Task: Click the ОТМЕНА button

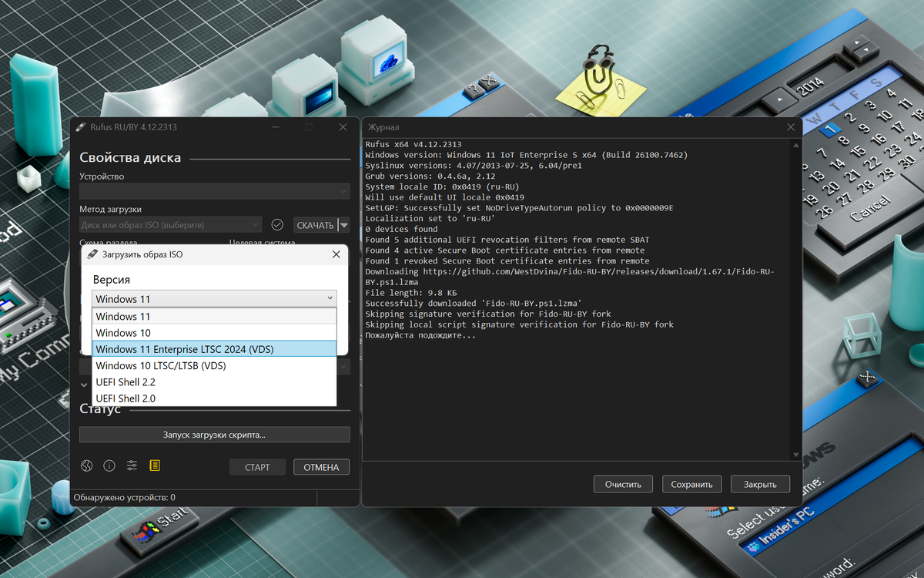Action: 322,467
